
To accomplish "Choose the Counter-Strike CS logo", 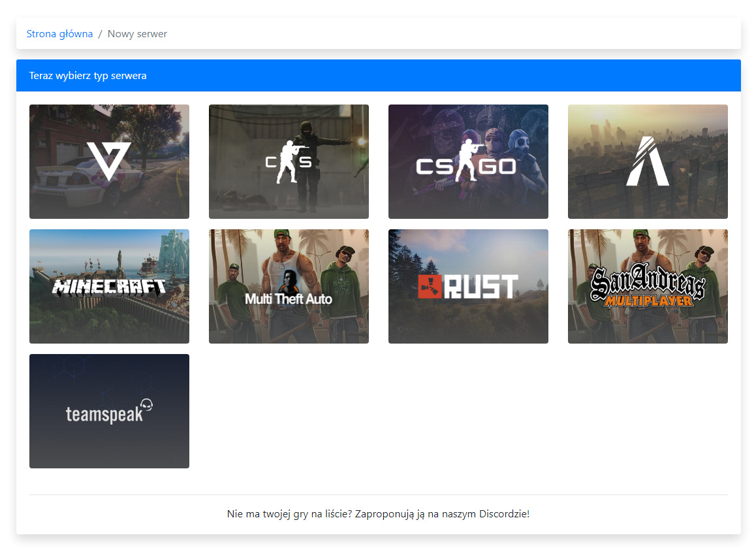I will 289,162.
